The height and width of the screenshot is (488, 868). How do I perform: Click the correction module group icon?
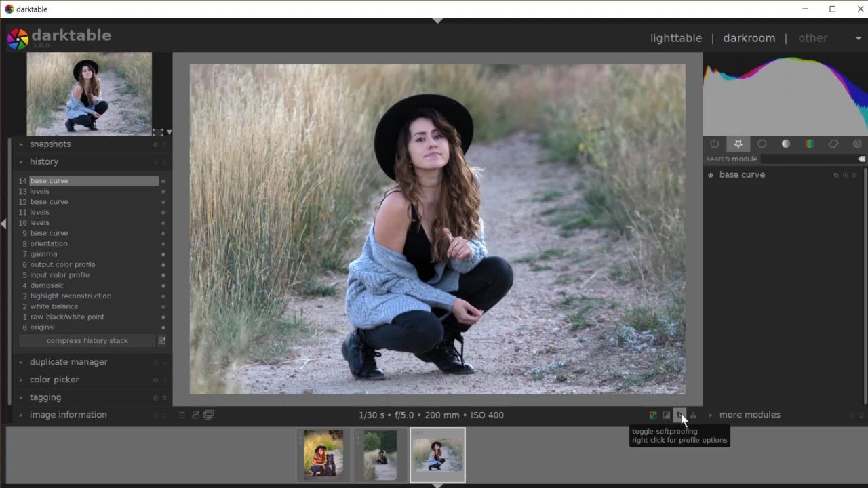click(833, 144)
